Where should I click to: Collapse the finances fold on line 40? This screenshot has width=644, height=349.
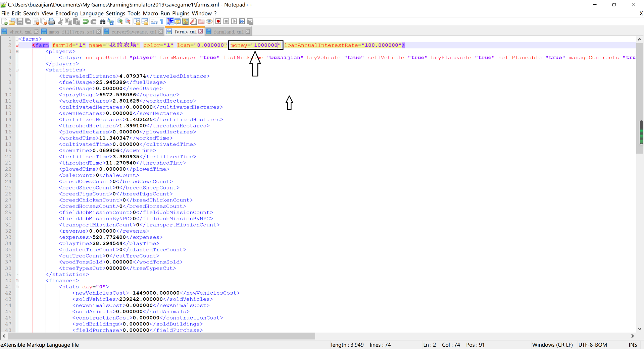(x=17, y=281)
